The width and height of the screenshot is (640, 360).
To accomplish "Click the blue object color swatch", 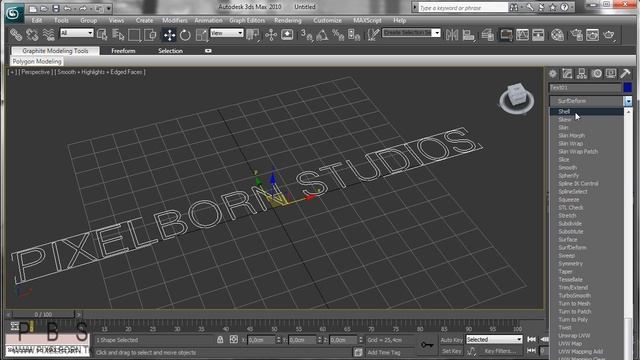I will (x=627, y=88).
